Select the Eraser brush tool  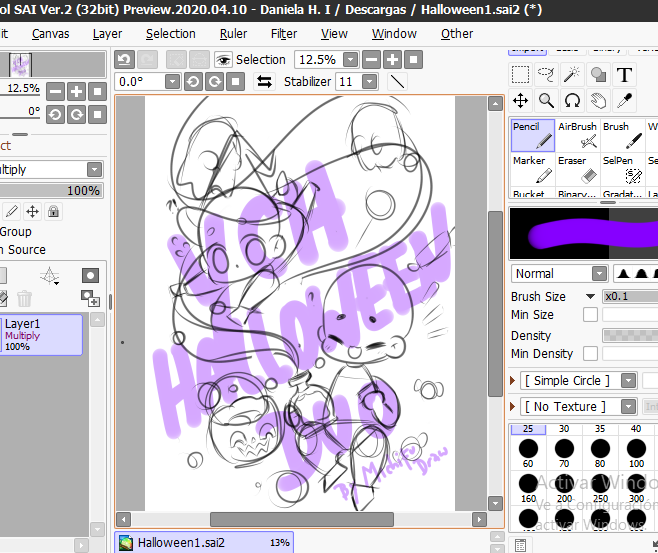click(578, 169)
